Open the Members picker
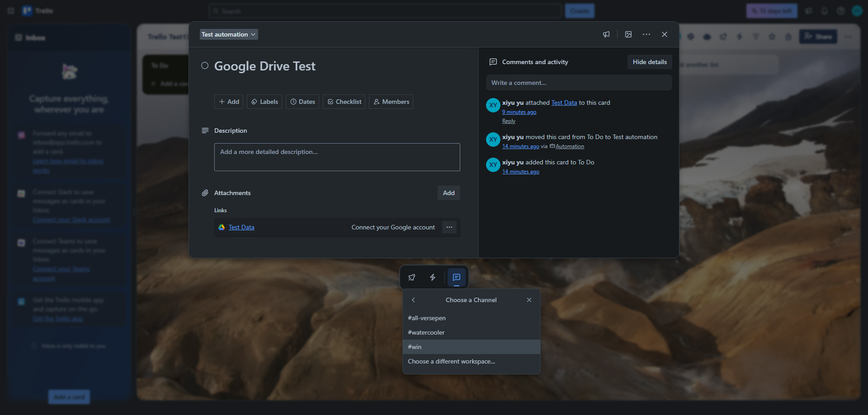The image size is (868, 415). pyautogui.click(x=391, y=102)
